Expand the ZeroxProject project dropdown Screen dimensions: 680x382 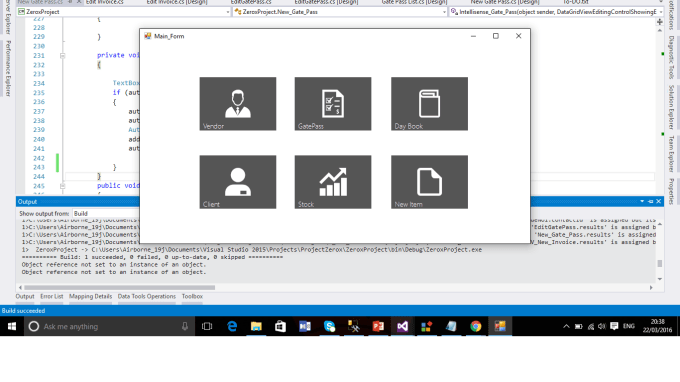click(x=228, y=12)
